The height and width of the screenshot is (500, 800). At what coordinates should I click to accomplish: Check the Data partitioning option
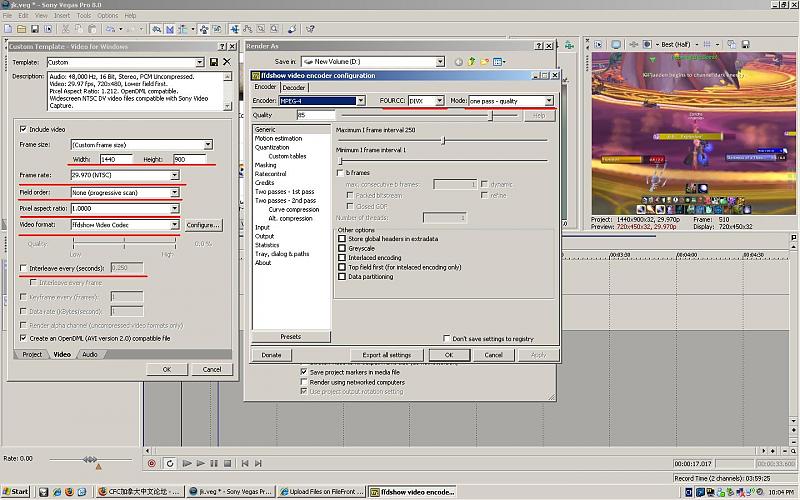point(342,277)
